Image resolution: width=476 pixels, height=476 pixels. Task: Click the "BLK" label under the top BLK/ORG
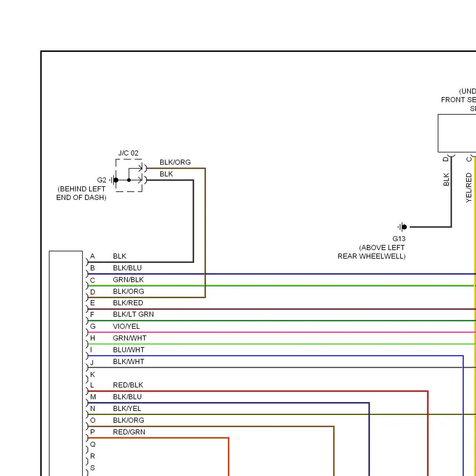coord(166,174)
